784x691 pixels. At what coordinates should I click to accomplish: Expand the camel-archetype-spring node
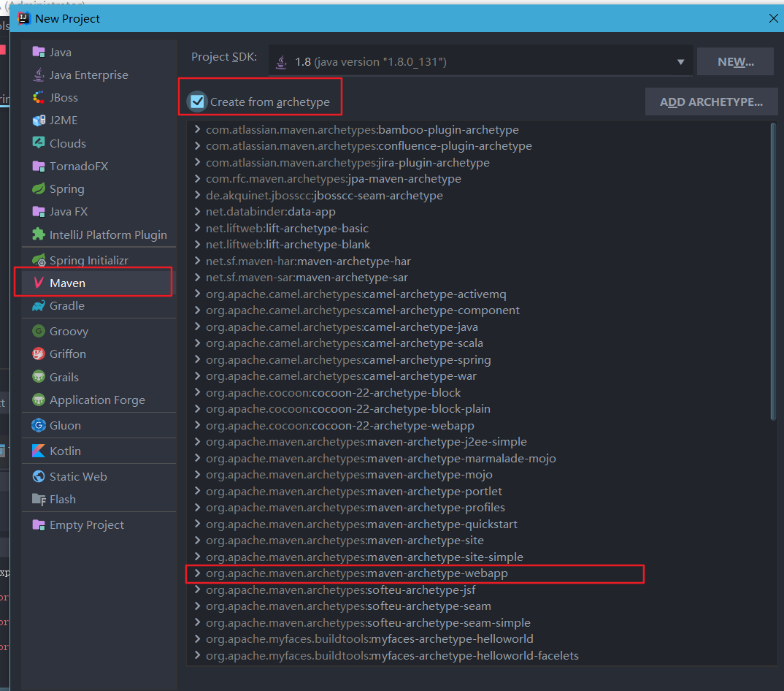coord(198,360)
